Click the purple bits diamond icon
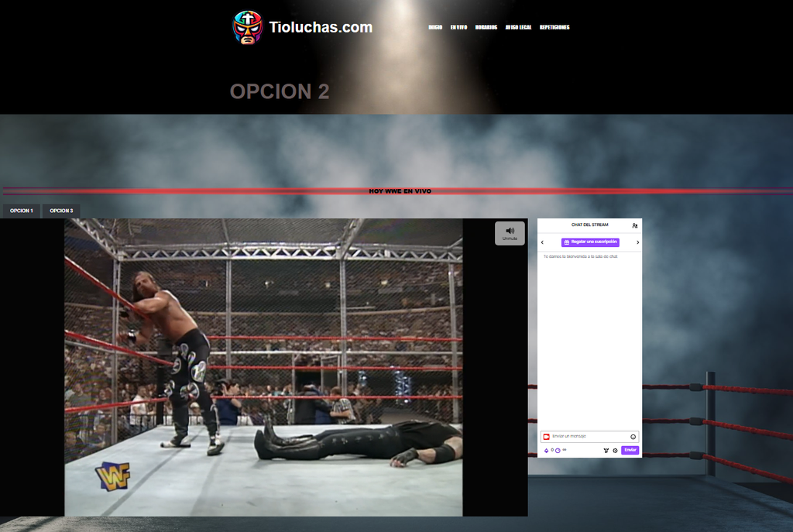Screen dimensions: 793x532 (x=546, y=450)
